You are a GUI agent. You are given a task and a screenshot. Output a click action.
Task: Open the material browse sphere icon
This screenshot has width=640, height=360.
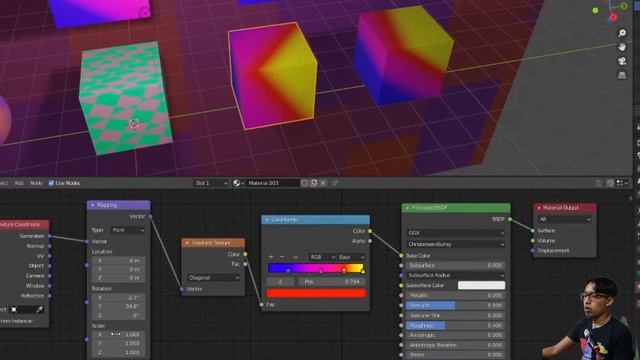click(x=238, y=183)
